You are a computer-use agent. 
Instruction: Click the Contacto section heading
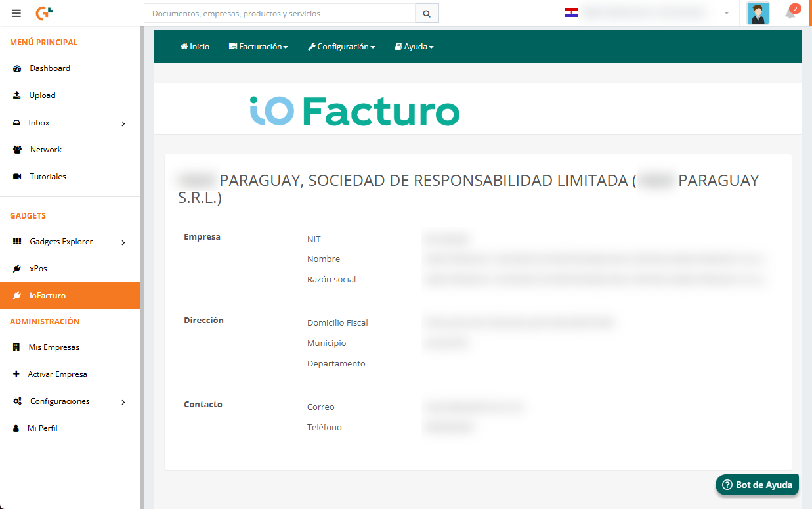point(203,404)
